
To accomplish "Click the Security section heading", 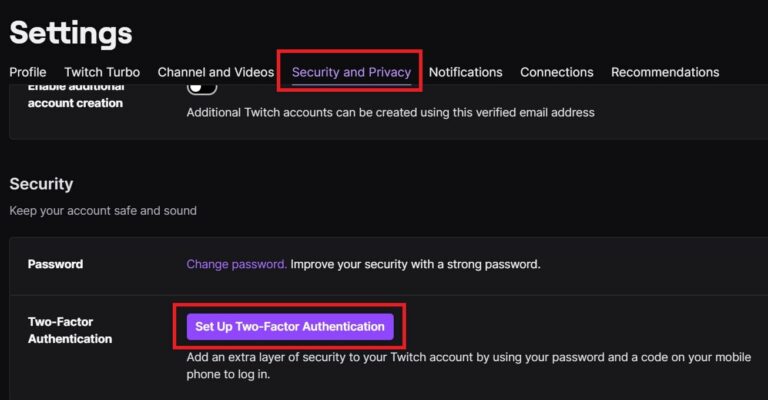I will pos(41,184).
